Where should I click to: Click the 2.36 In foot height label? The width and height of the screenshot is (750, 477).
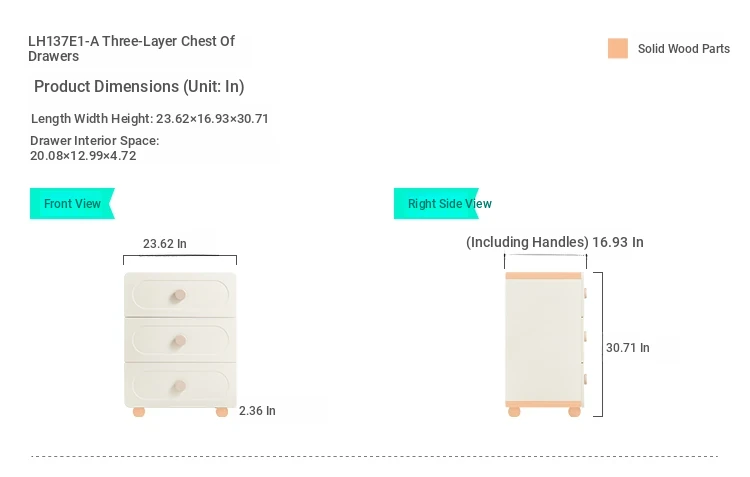point(257,410)
